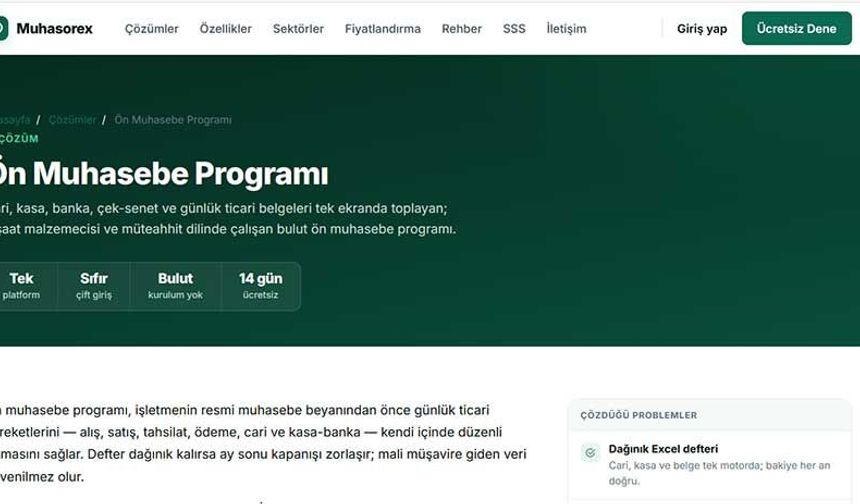Click the Dağınık Excel defteri title
860x504 pixels.
663,449
